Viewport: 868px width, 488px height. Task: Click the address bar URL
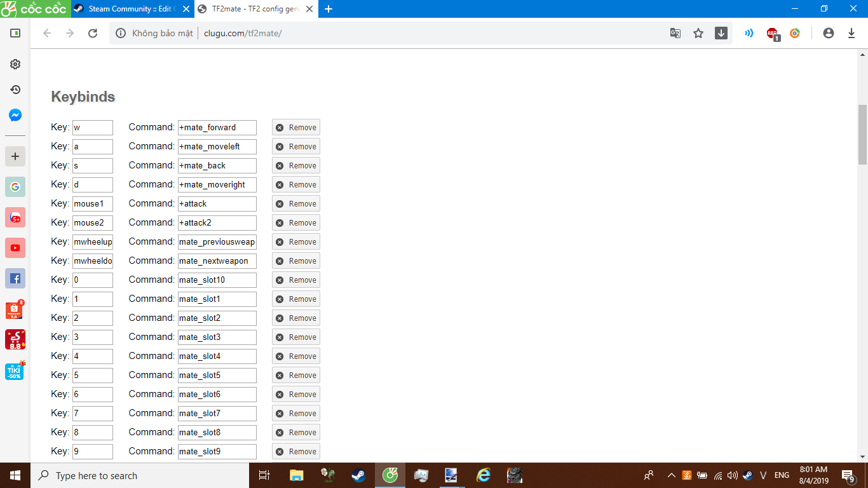click(x=243, y=33)
